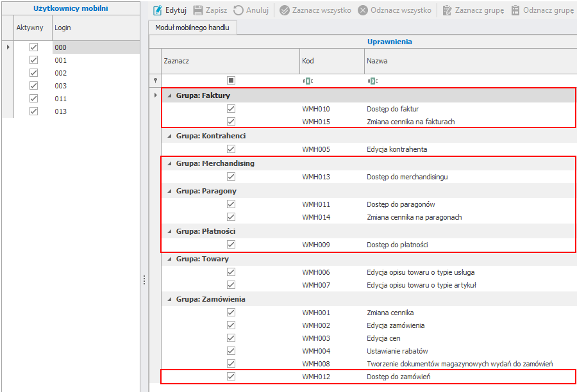Screen dimensions: 577x392
Task: Toggle checkbox for WMH012 Dostęp do zamówień
Action: (231, 377)
